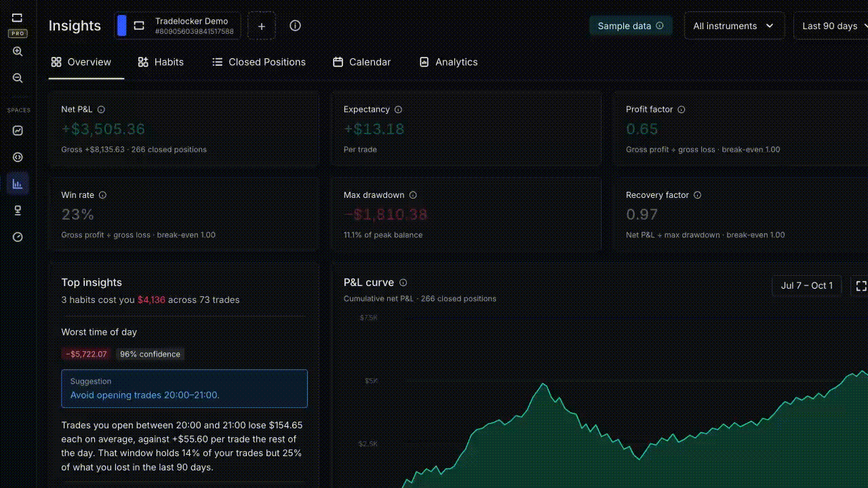The height and width of the screenshot is (488, 868).
Task: Go to the Analytics tab
Action: coord(448,62)
